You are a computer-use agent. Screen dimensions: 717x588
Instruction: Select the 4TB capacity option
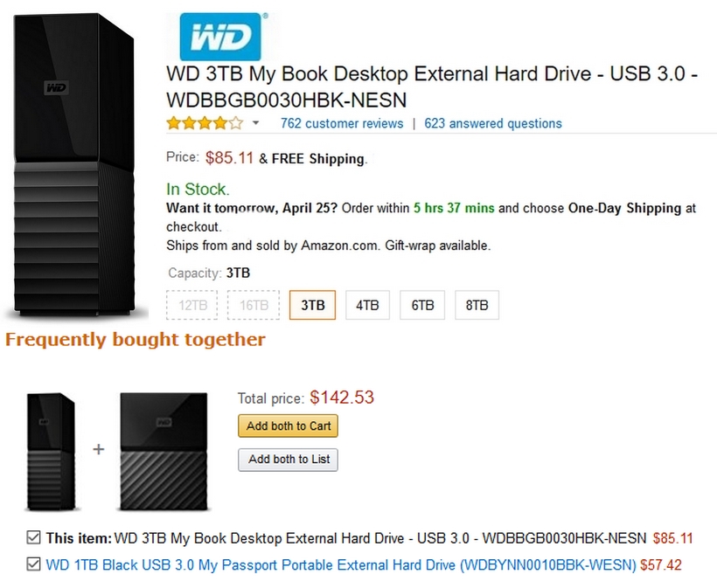tap(367, 306)
